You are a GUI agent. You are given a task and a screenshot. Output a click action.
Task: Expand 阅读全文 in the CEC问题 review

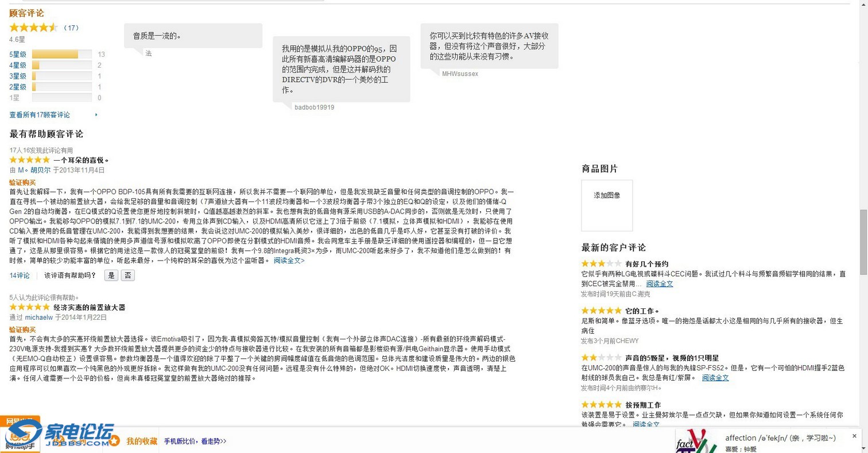(660, 284)
